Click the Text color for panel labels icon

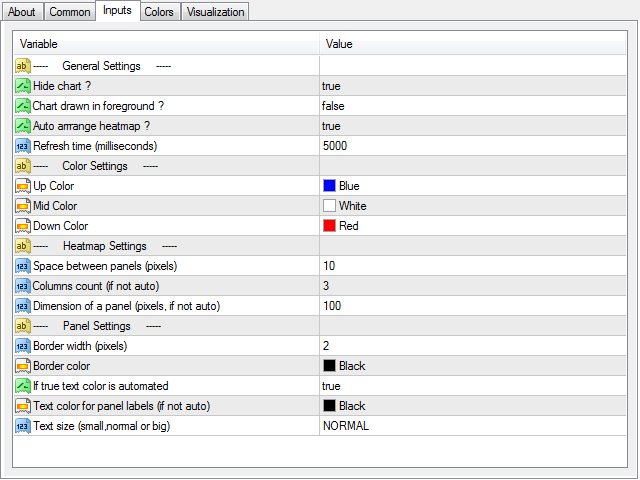point(23,406)
